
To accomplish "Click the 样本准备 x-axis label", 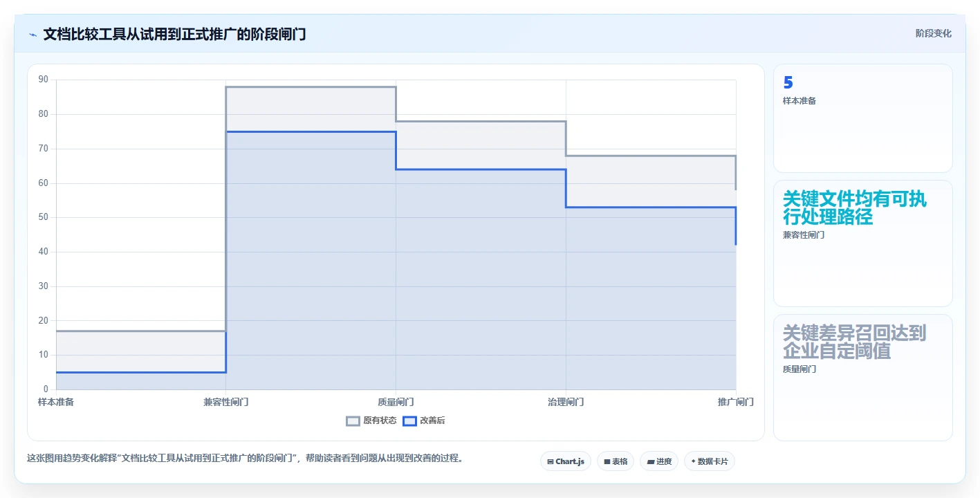I will coord(56,402).
